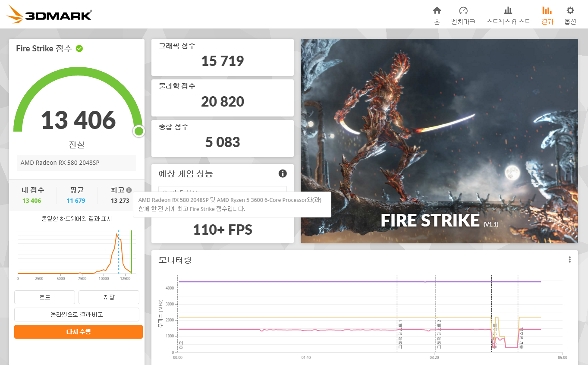
Task: Click the FIRE STRIKE title on the artwork
Action: pos(430,220)
